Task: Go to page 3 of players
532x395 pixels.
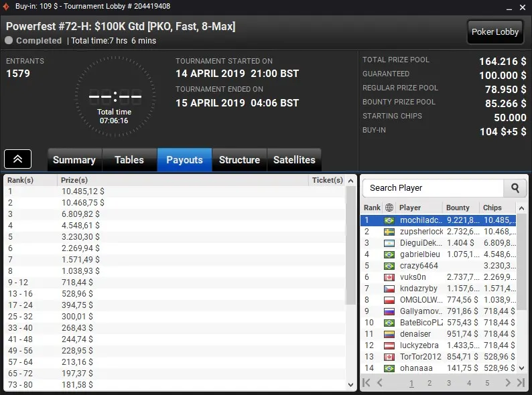Action: click(449, 383)
